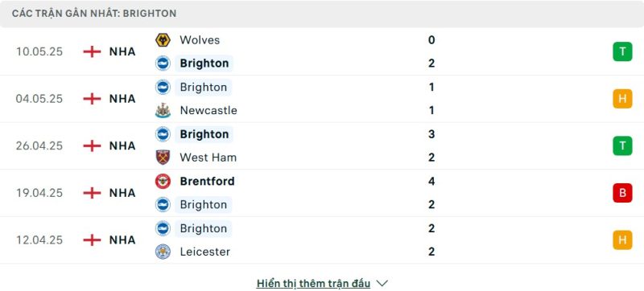The width and height of the screenshot is (644, 291).
Task: Click orange H badge for Newcastle match
Action: 622,99
